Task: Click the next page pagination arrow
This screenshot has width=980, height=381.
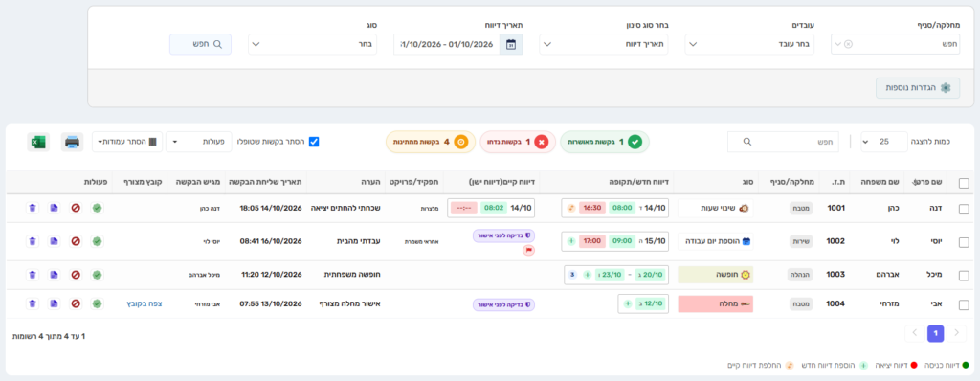Action: coord(914,333)
